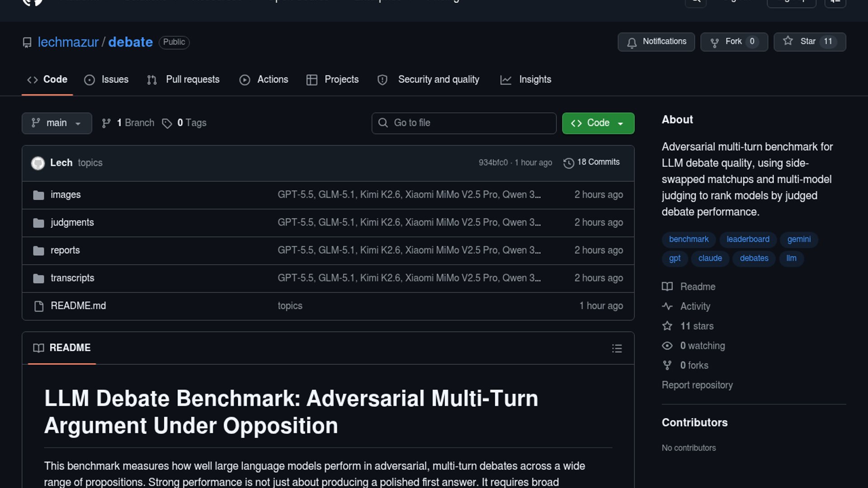Image resolution: width=868 pixels, height=488 pixels.
Task: Click the reports folder icon
Action: [x=38, y=251]
